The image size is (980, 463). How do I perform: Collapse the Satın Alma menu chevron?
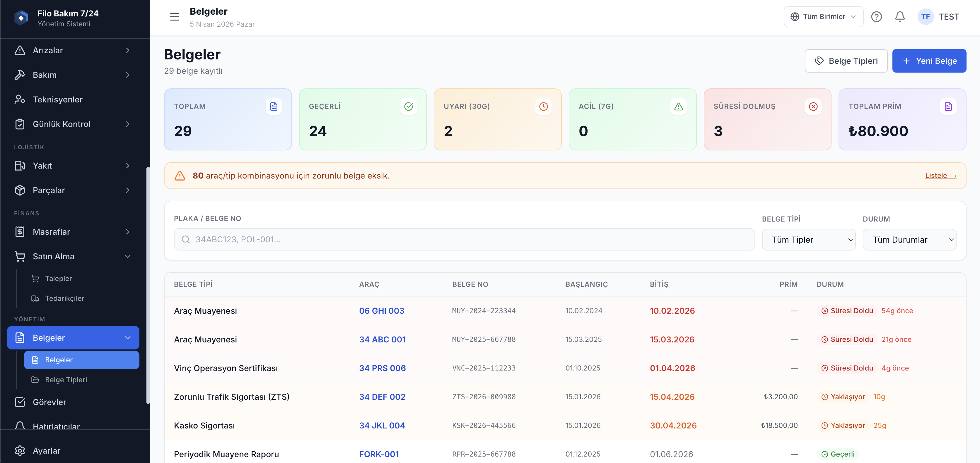127,257
